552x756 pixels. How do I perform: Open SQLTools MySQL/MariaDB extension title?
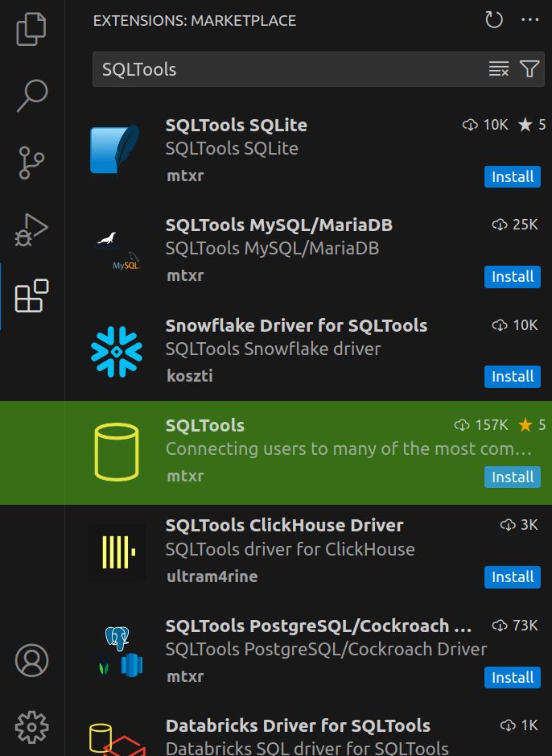click(279, 225)
